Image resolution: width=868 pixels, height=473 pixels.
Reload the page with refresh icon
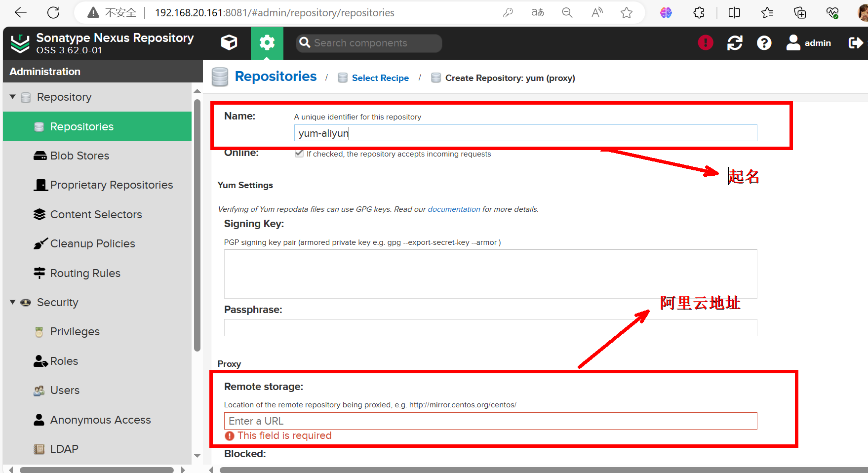pos(53,12)
